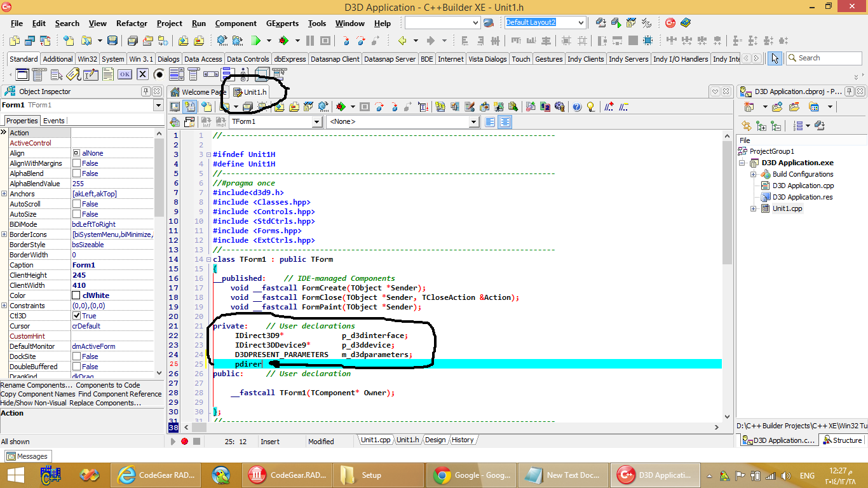
Task: Click the blue help question mark icon
Action: 577,107
